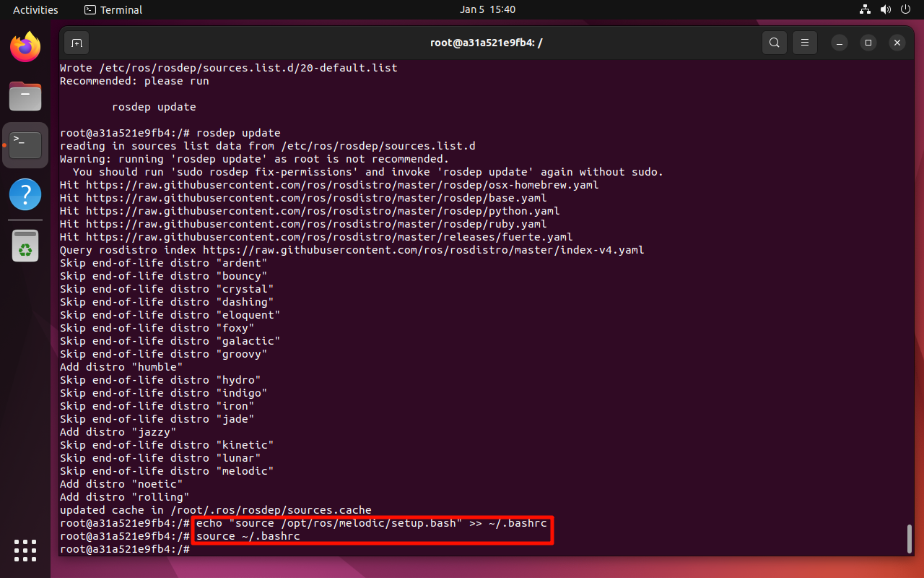
Task: Launch Firefox from the dock
Action: [25, 48]
